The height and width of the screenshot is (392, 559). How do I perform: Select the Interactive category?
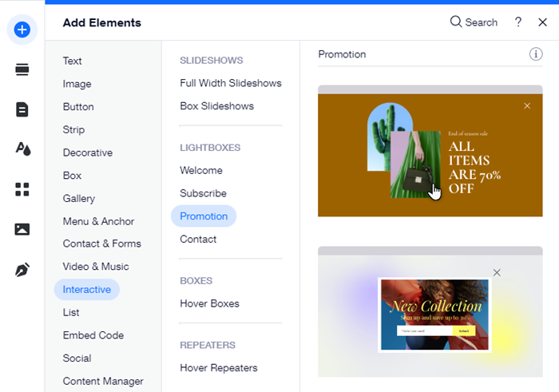pos(86,289)
